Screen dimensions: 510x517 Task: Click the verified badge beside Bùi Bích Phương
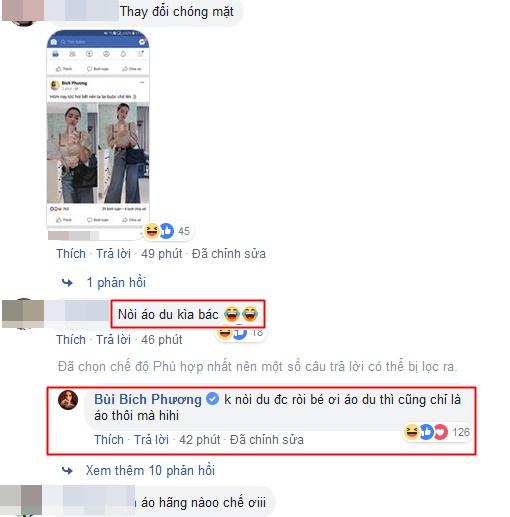point(212,399)
